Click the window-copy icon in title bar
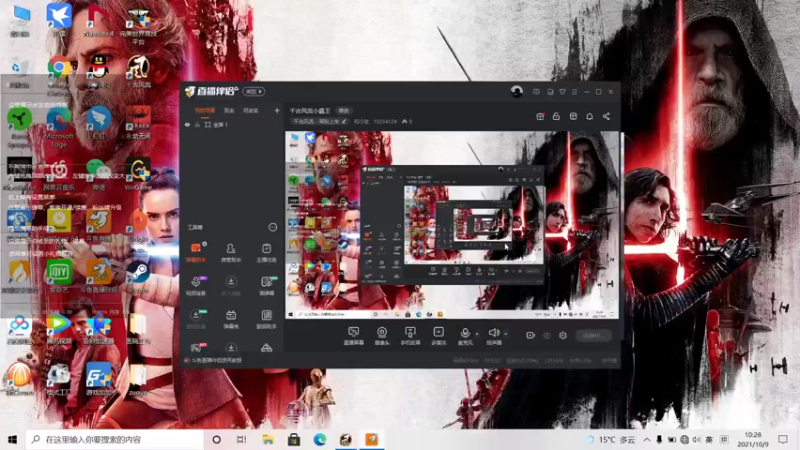The width and height of the screenshot is (800, 450). coord(550,92)
